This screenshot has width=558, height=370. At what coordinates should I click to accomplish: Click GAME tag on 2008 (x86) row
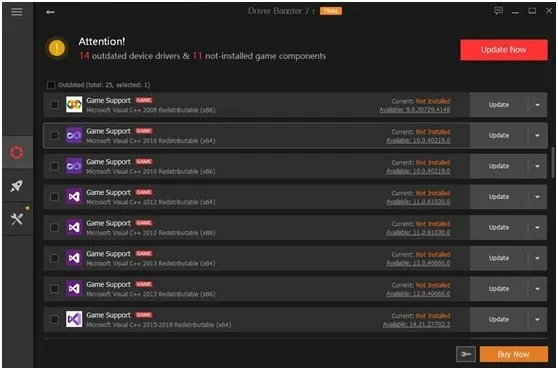coord(144,100)
